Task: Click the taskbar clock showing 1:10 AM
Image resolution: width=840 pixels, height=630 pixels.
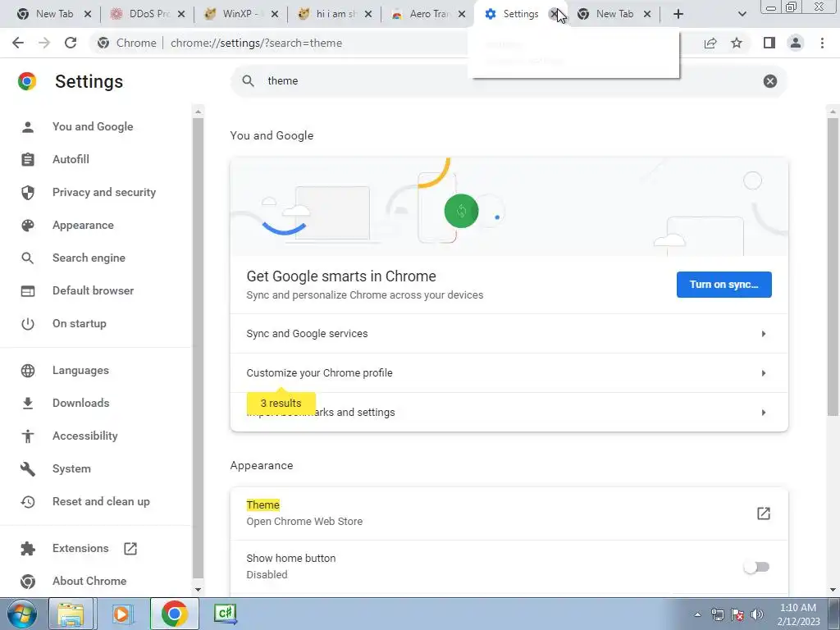Action: (x=798, y=614)
